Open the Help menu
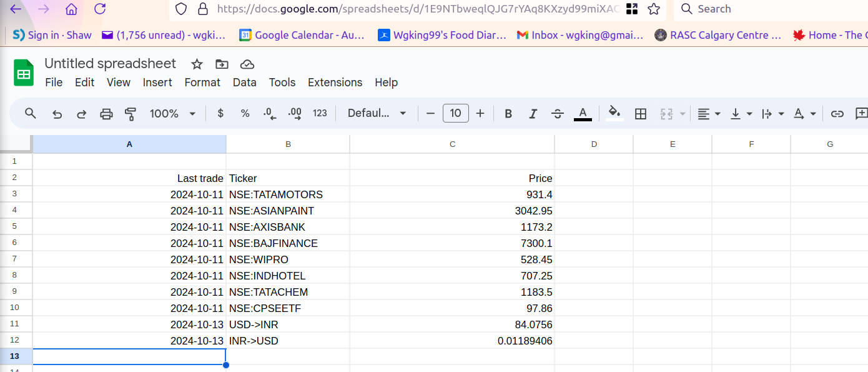Screen dimensions: 868x372 pos(387,83)
